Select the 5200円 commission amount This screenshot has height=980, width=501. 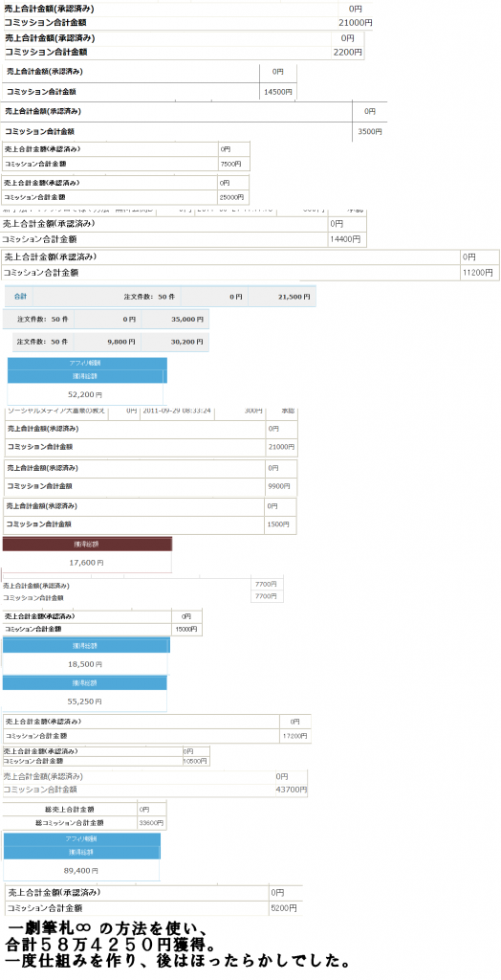point(284,907)
